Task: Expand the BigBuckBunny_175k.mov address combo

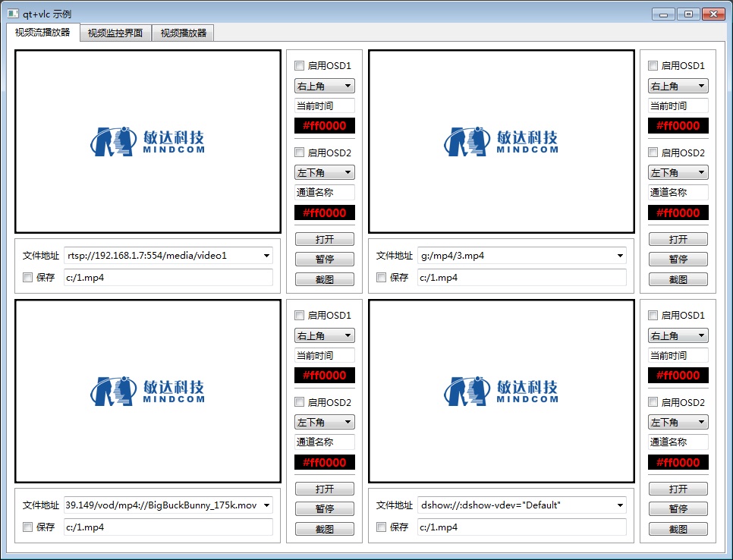Action: (266, 505)
